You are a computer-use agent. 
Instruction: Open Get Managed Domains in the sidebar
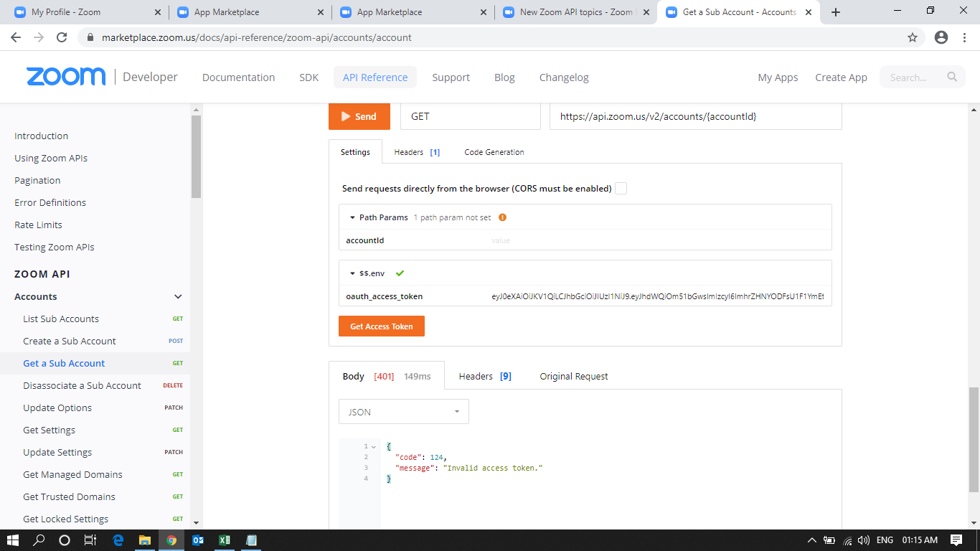coord(72,474)
